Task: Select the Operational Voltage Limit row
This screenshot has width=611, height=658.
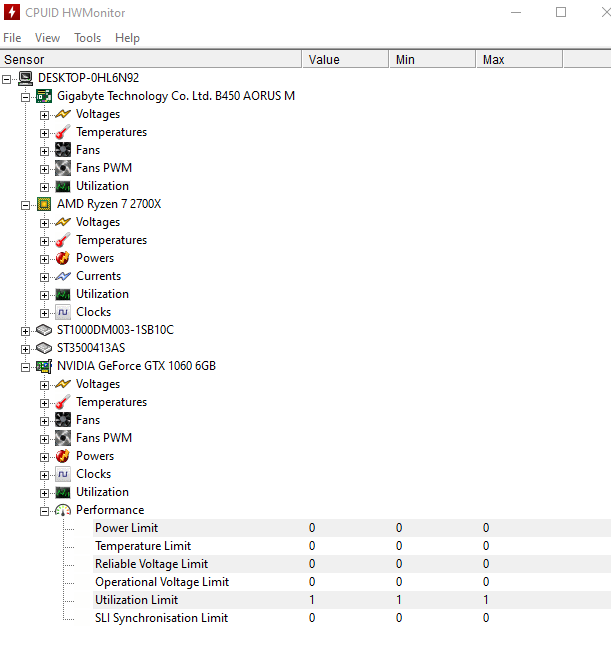Action: [x=352, y=582]
